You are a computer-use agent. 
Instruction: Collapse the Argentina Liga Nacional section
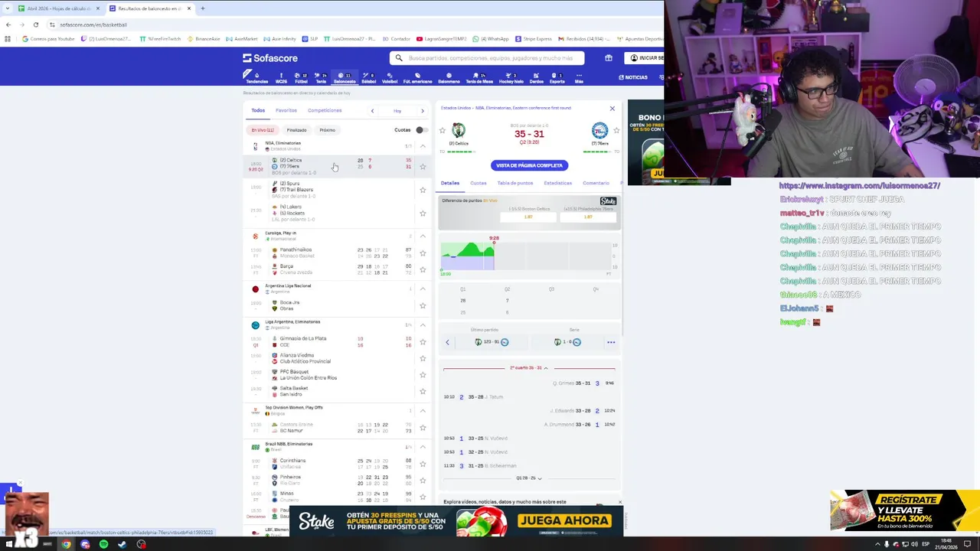(423, 289)
